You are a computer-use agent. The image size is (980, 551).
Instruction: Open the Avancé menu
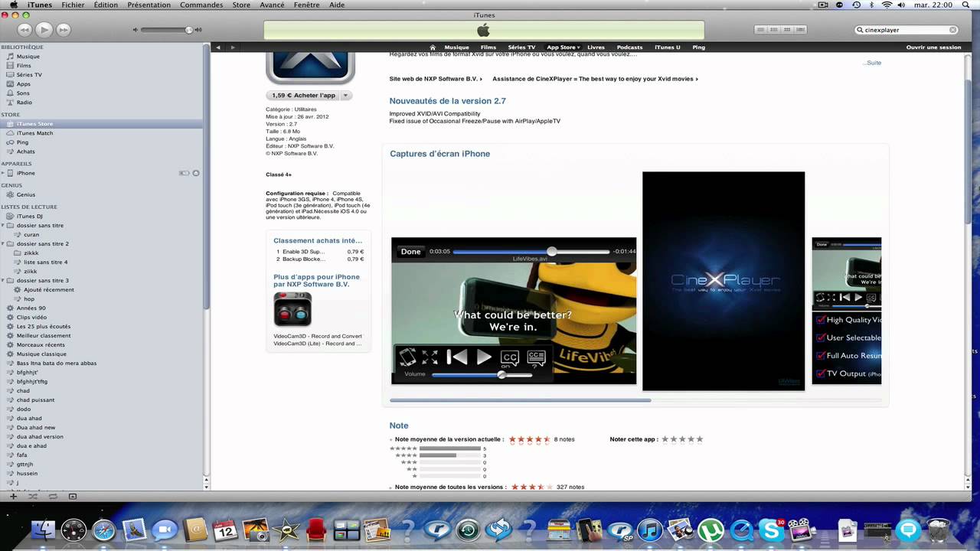[x=272, y=5]
